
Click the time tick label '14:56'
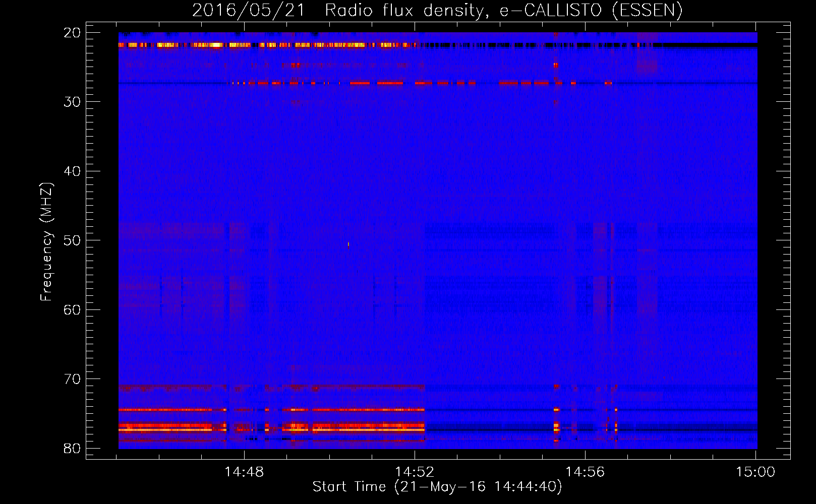[585, 472]
